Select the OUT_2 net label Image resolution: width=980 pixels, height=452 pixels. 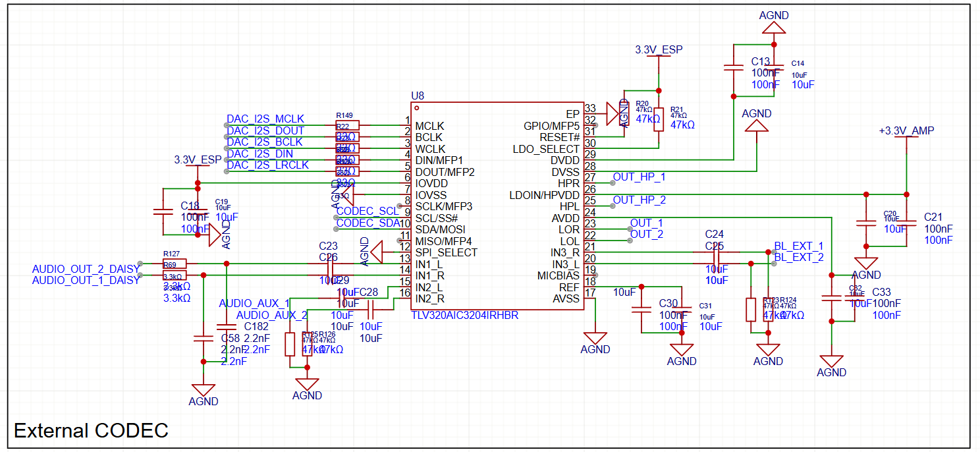click(646, 235)
